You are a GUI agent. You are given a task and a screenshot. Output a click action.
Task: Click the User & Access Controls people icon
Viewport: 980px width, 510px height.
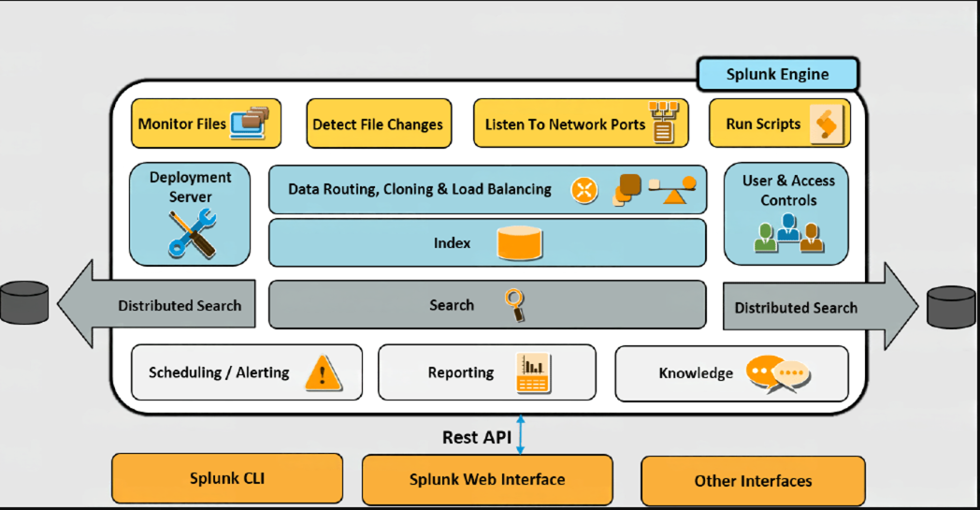788,234
